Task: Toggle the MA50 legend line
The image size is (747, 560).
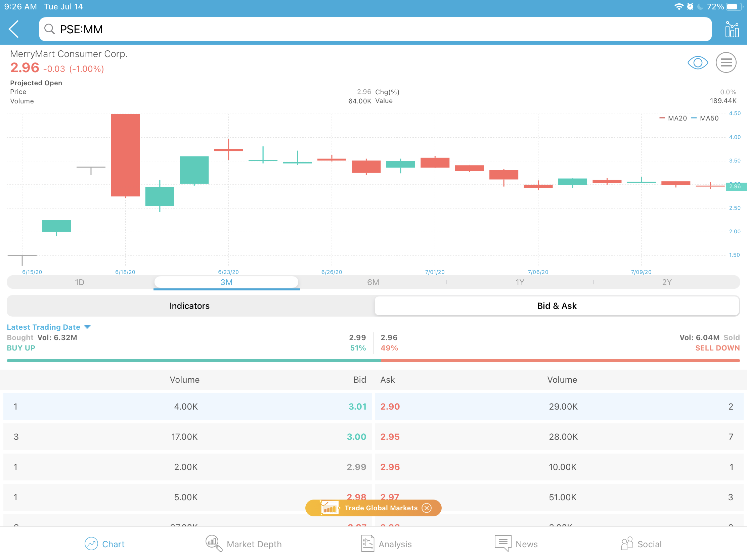Action: (x=705, y=119)
